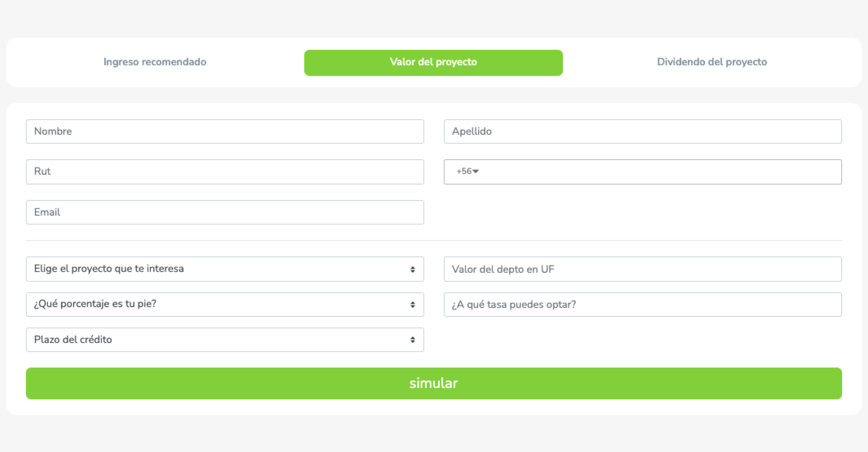Screen dimensions: 868x452
Task: Click the Email input field
Action: coord(225,212)
